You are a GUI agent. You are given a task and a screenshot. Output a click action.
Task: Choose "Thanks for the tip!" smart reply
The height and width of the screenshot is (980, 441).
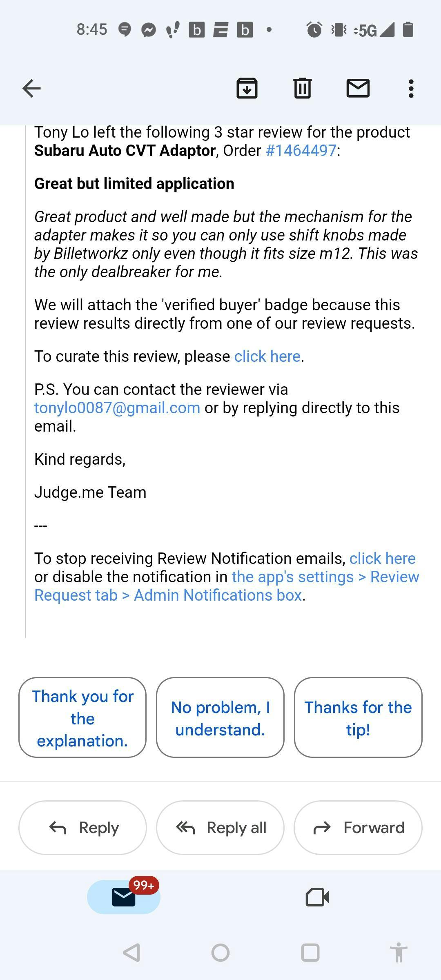[x=358, y=718]
